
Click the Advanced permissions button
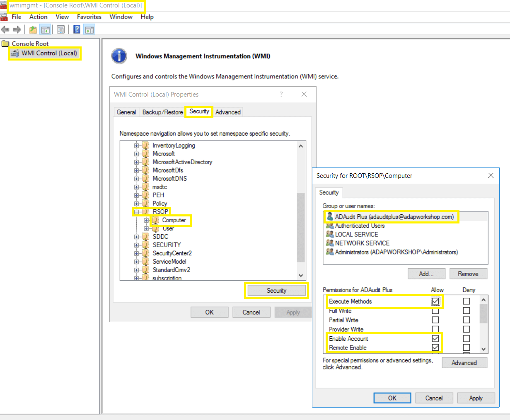(464, 363)
